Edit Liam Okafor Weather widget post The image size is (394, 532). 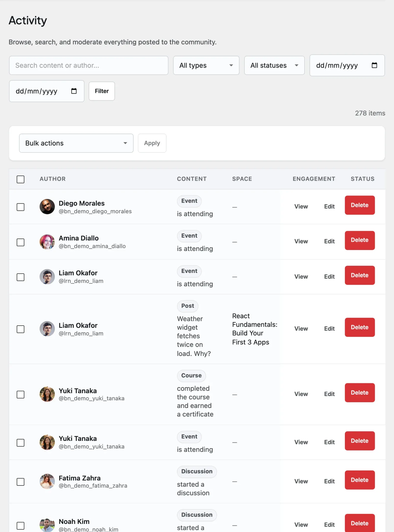pos(329,329)
